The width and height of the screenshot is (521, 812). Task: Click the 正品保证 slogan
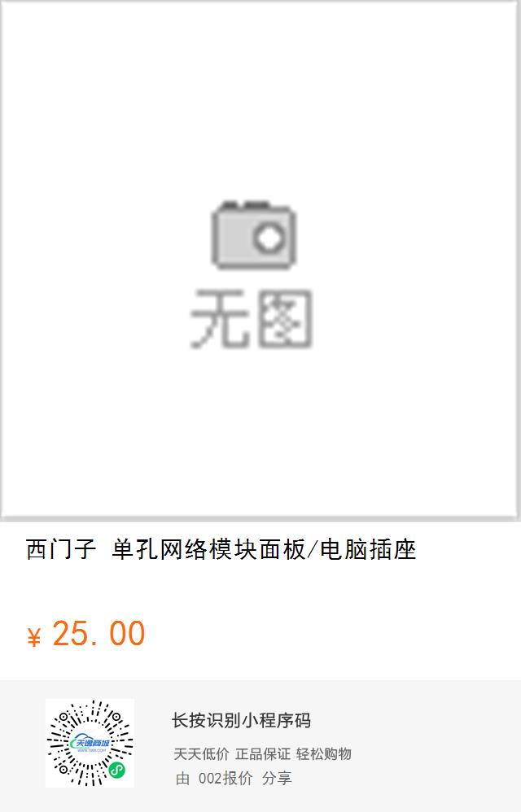[x=263, y=754]
